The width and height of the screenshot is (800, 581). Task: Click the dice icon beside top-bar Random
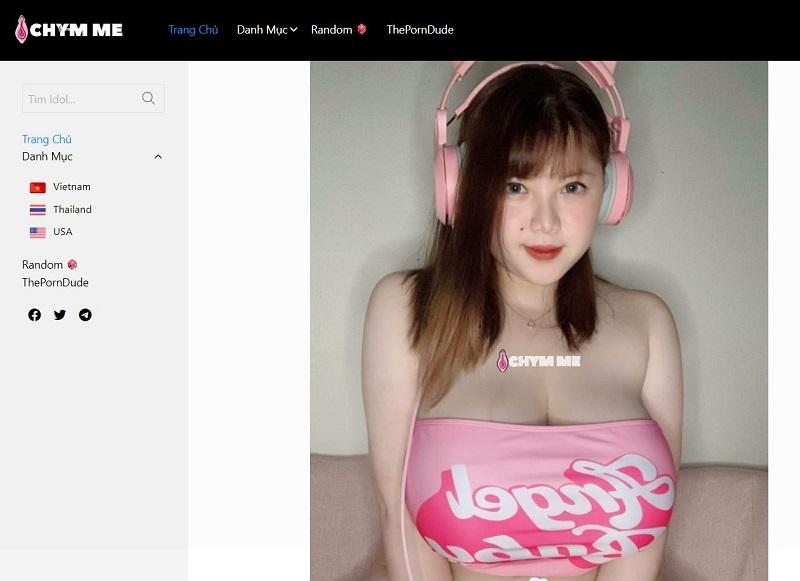coord(362,29)
